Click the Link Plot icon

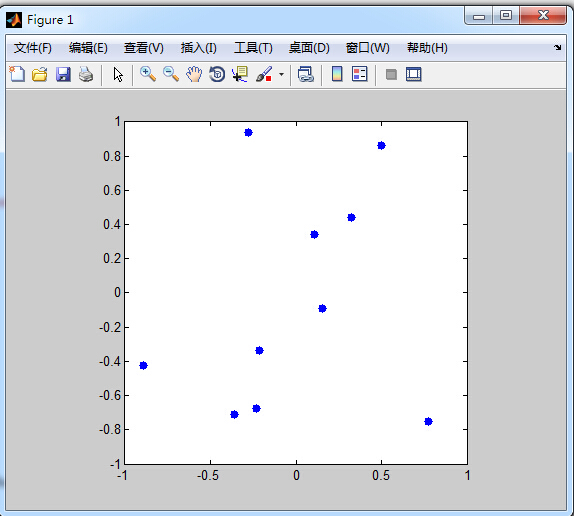[x=306, y=74]
